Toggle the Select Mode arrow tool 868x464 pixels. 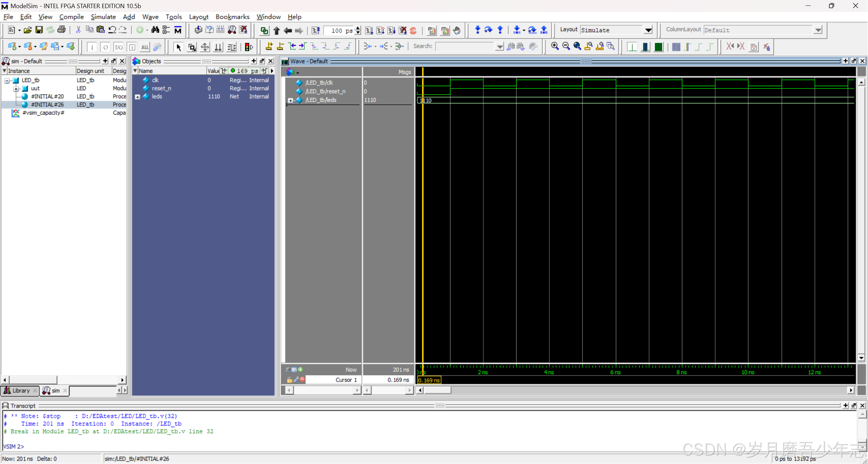click(178, 47)
